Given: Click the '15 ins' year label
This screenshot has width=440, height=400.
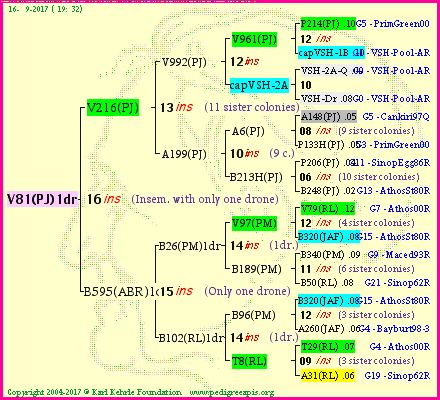Looking at the screenshot, I should (176, 291).
